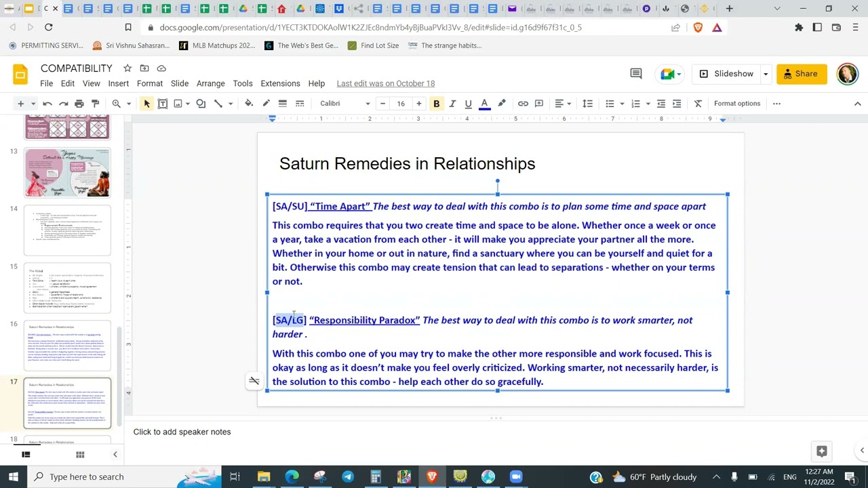Viewport: 868px width, 488px height.
Task: Open the zoom tool
Action: (x=117, y=104)
